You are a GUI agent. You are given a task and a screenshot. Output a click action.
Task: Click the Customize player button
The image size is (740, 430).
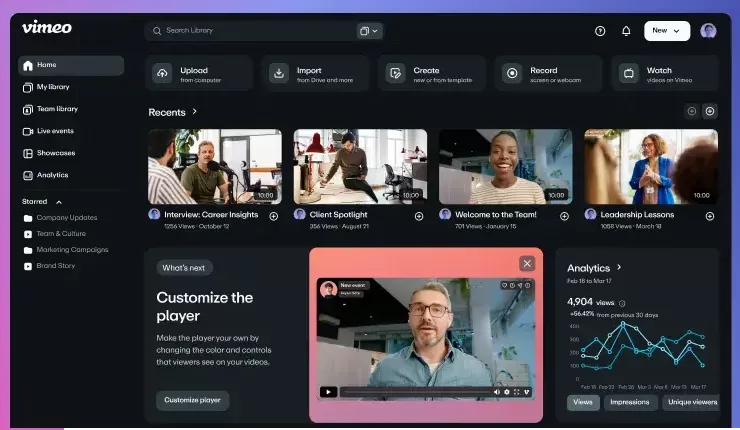(193, 400)
